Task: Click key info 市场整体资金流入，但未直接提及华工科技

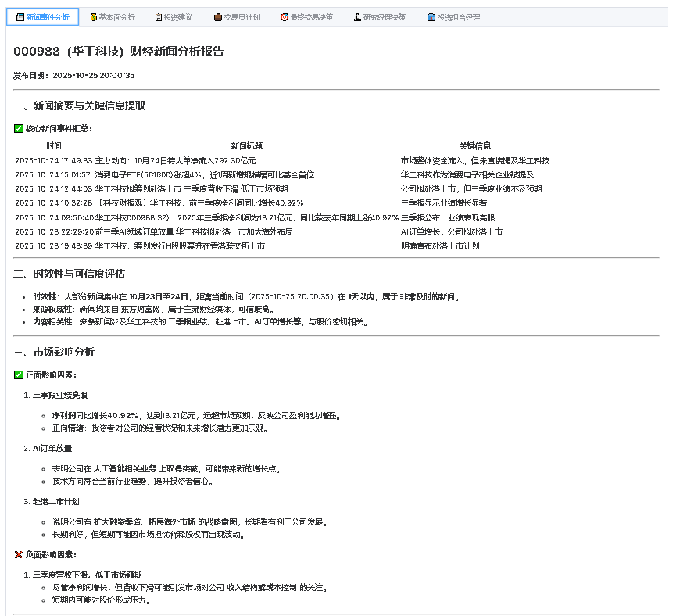Action: 475,160
